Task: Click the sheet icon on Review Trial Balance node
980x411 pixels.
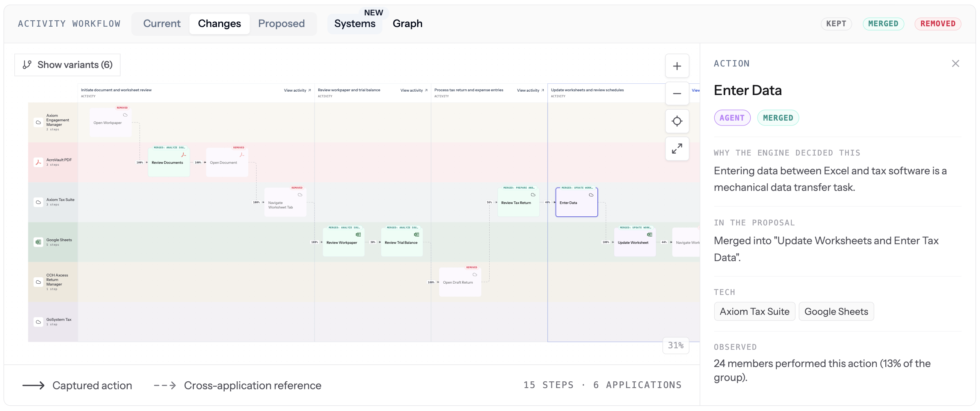Action: click(x=417, y=234)
